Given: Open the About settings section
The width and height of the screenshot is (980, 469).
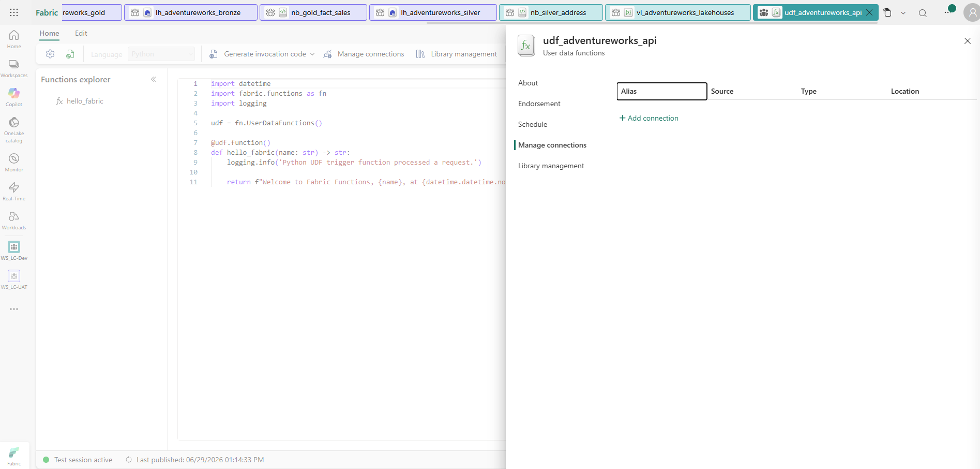Looking at the screenshot, I should click(528, 83).
